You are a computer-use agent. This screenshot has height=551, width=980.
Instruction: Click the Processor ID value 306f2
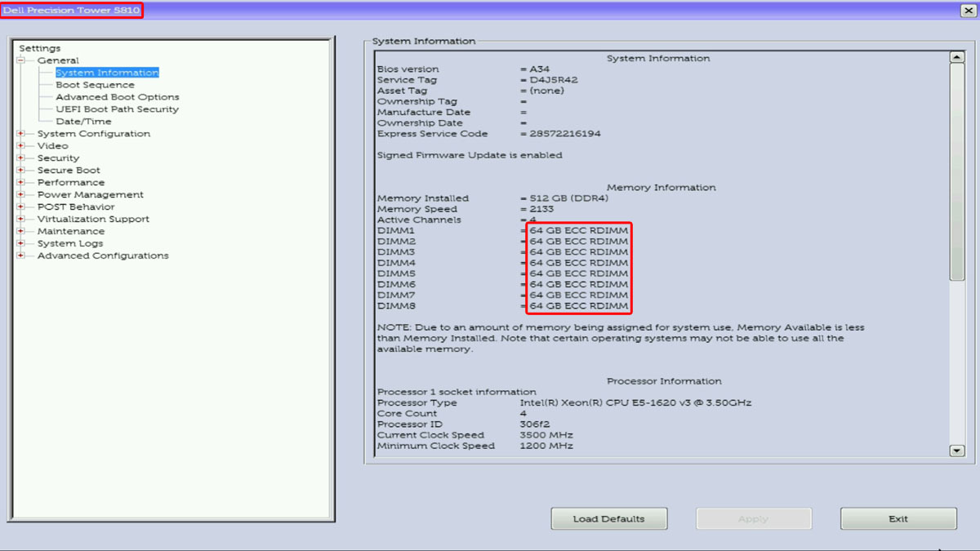pyautogui.click(x=537, y=424)
